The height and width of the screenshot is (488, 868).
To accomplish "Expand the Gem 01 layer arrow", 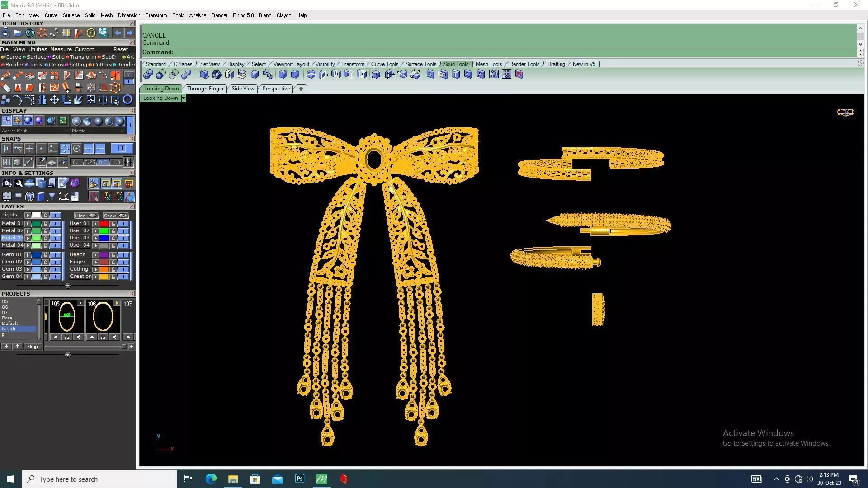I will point(28,255).
